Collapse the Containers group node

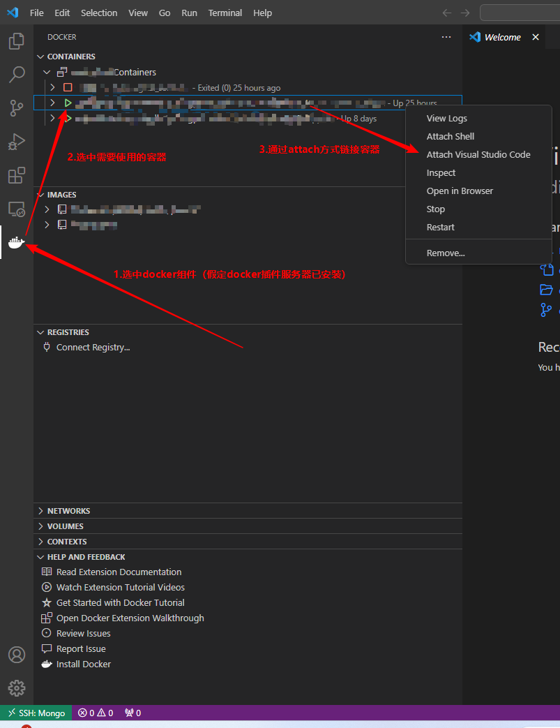click(47, 72)
